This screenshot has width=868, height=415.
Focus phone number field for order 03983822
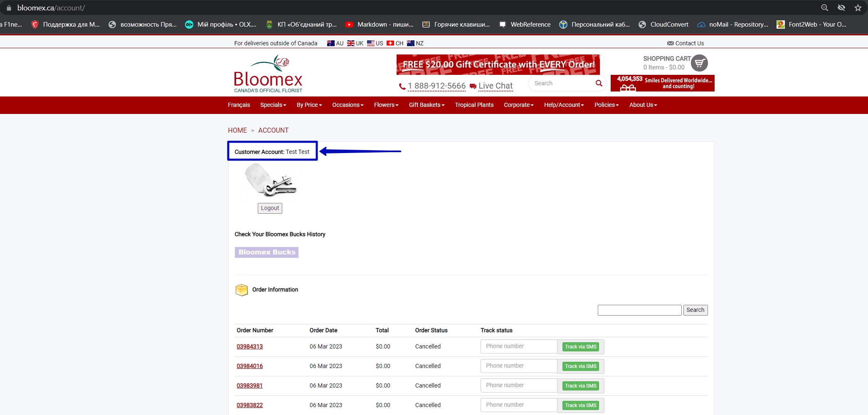(x=519, y=405)
